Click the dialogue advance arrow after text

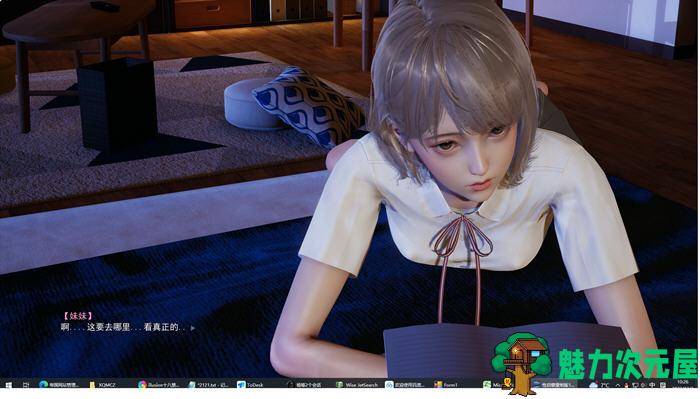(x=193, y=328)
